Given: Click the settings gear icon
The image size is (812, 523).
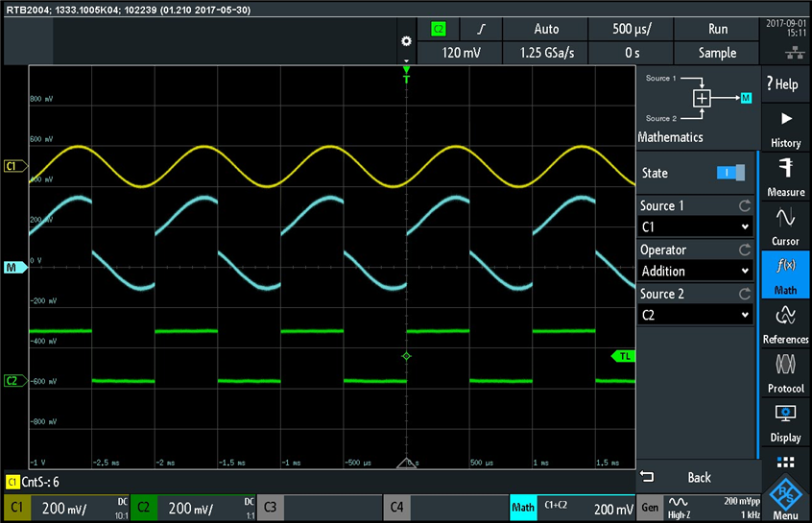Looking at the screenshot, I should point(406,41).
